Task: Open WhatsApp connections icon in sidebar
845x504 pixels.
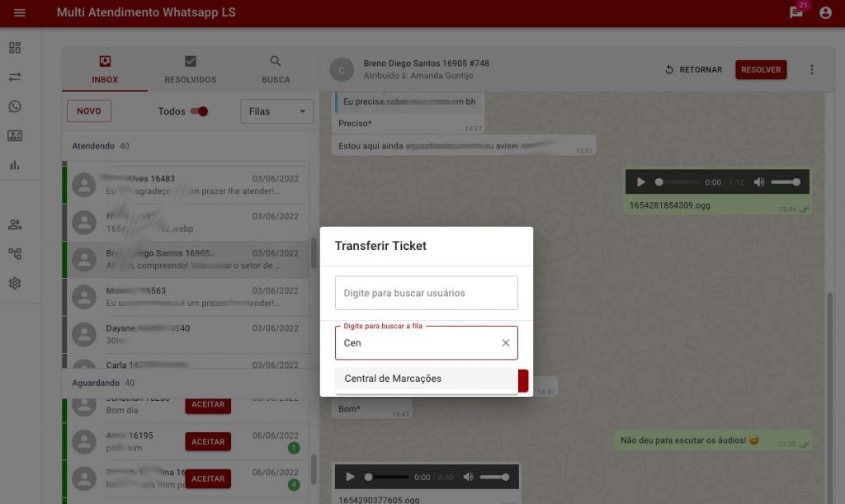Action: tap(15, 106)
